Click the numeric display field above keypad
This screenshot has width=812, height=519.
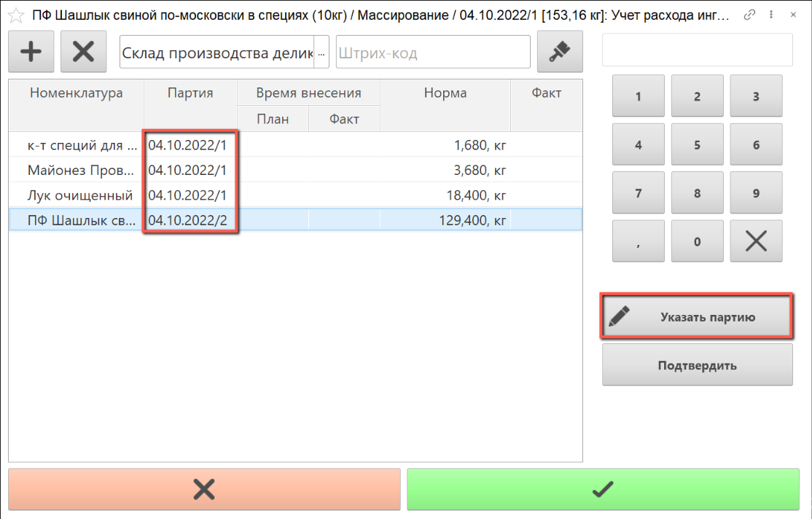tap(697, 50)
